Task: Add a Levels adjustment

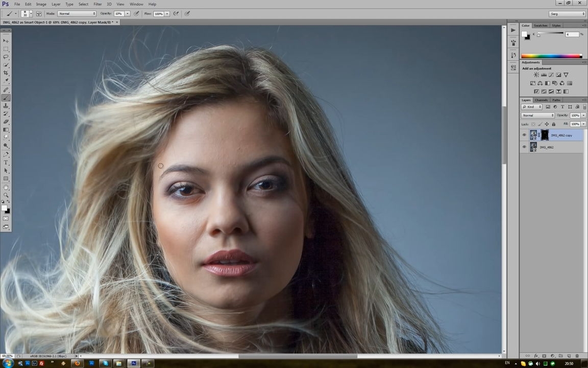Action: coord(544,75)
